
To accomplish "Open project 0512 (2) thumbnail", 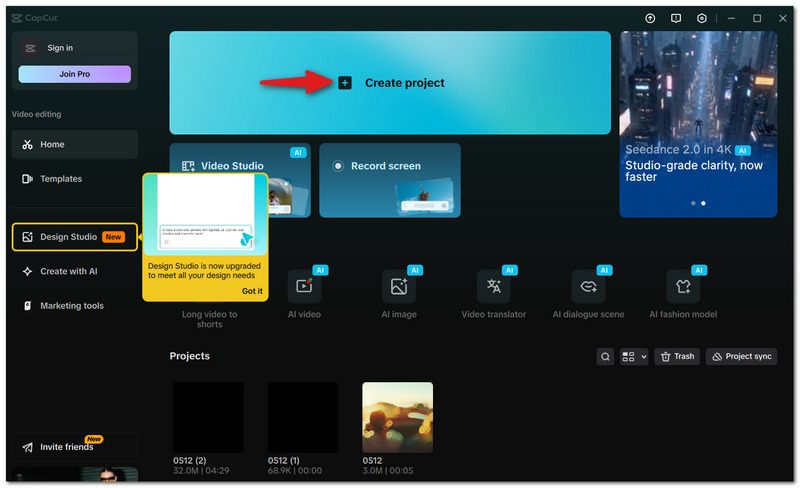I will (x=208, y=418).
